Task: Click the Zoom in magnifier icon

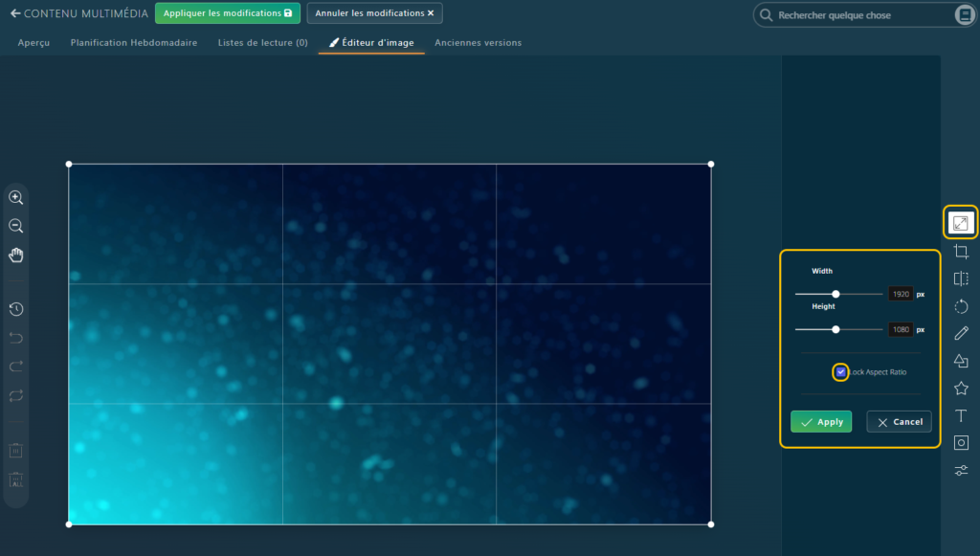Action: pos(16,197)
